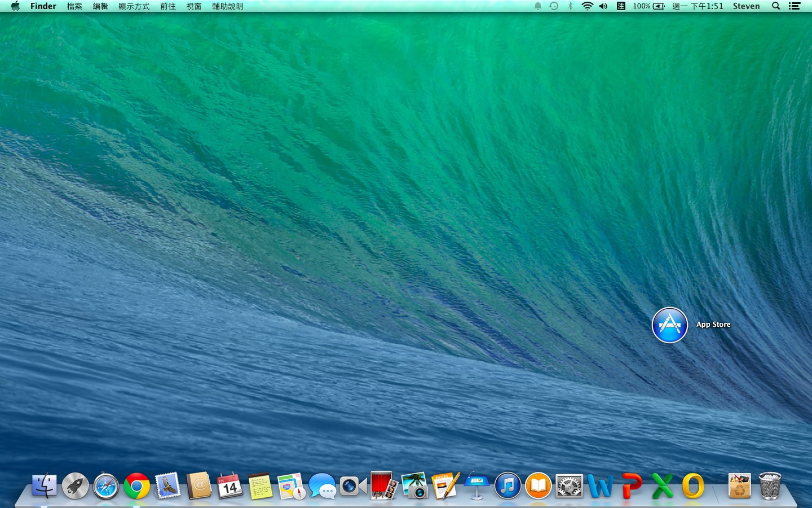Open the Steven user menu

pos(746,6)
